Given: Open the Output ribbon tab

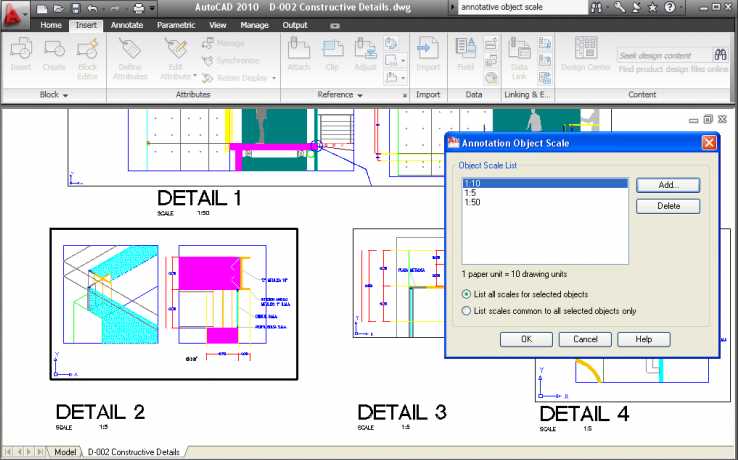Looking at the screenshot, I should [x=295, y=25].
